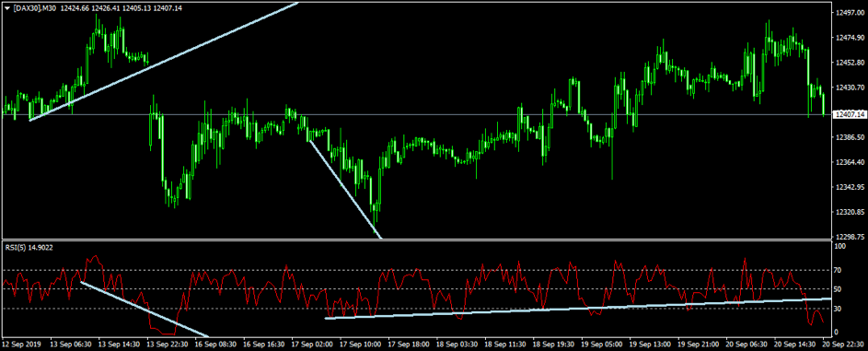Click the 16 Sep 08:30 time label
Viewport: 868px width, 351px height.
pos(214,344)
